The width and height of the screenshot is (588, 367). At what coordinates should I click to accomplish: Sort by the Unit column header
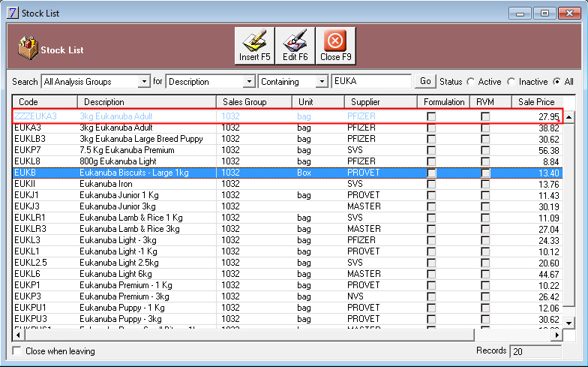318,102
